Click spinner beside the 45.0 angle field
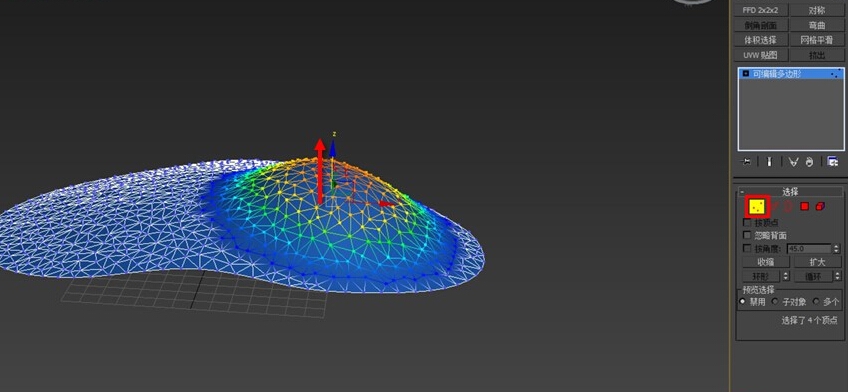This screenshot has width=848, height=392. click(837, 249)
